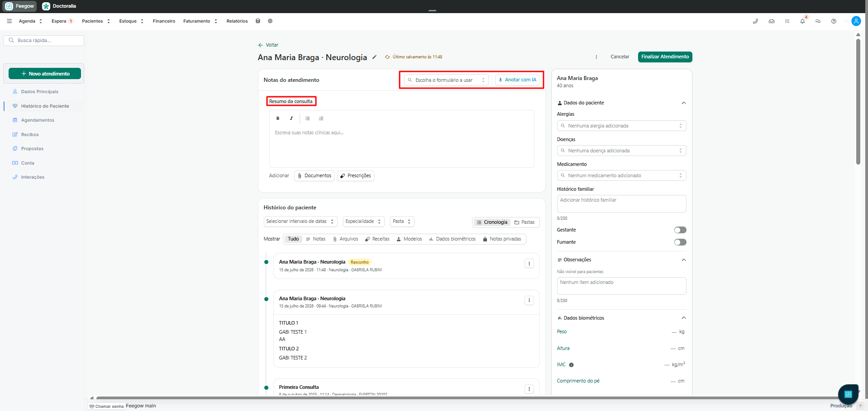Open the task checklist icon
The image size is (868, 411).
click(x=787, y=21)
